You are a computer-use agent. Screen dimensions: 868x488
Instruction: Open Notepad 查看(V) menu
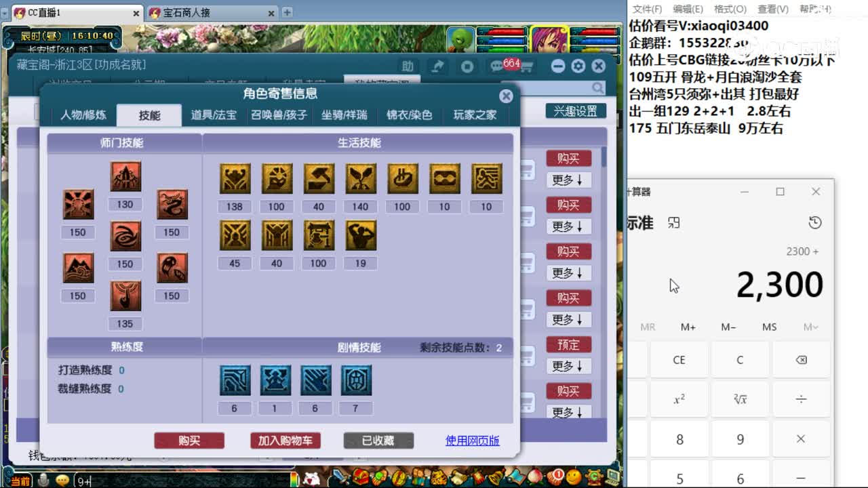(773, 9)
